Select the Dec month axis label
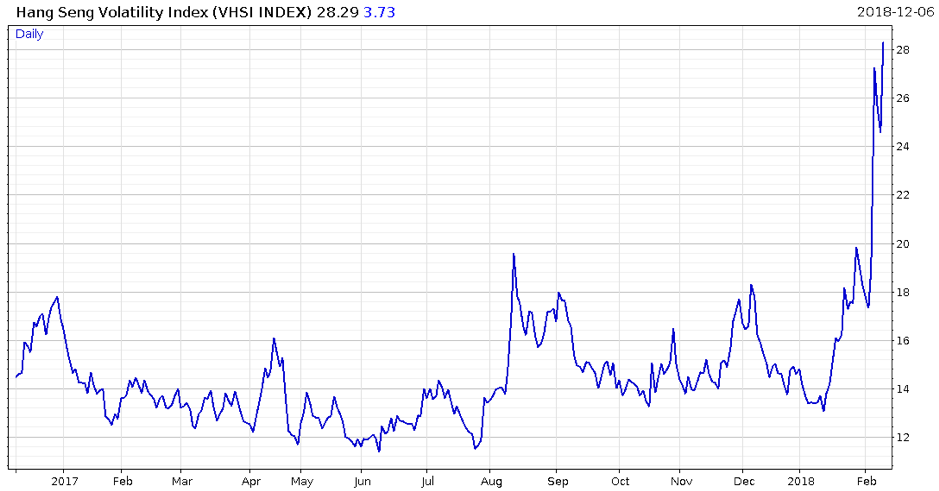Image resolution: width=939 pixels, height=491 pixels. point(743,480)
